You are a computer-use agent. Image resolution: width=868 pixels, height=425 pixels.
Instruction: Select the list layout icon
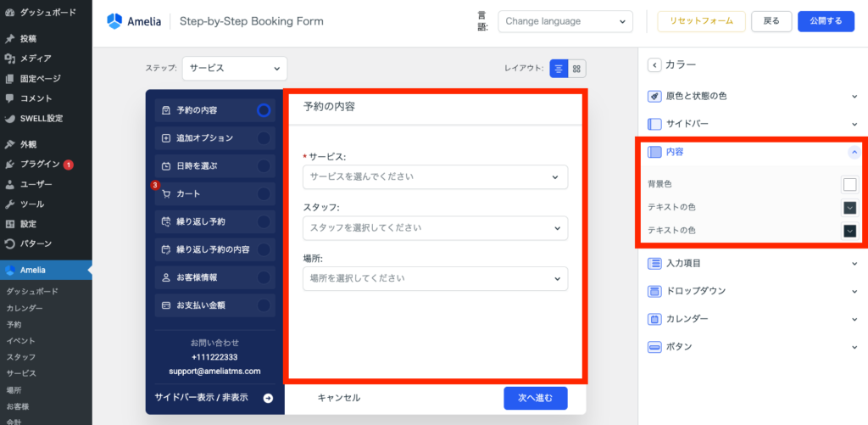(559, 69)
